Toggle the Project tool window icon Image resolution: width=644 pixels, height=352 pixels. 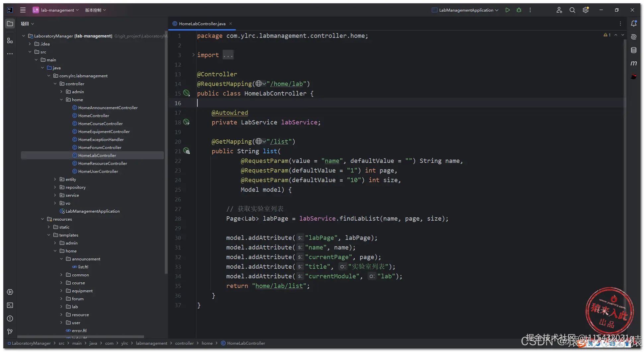[x=10, y=24]
